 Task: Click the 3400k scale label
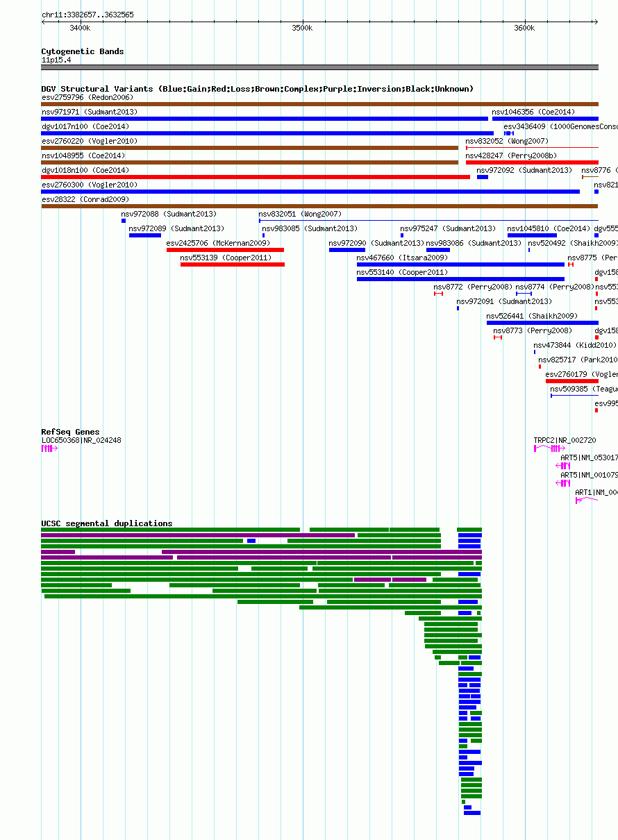[x=80, y=28]
